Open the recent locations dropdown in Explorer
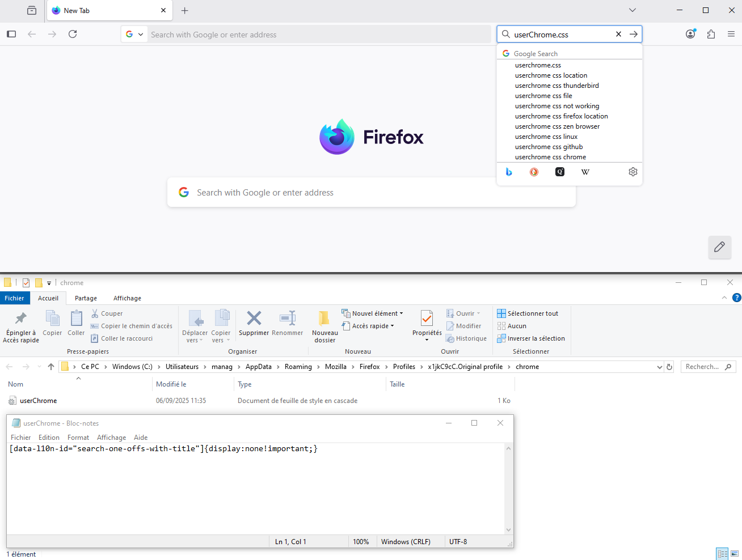742x560 pixels. click(x=39, y=367)
